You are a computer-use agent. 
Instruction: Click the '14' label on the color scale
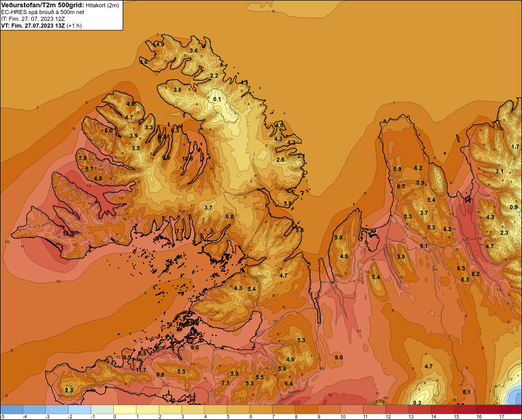tap(433, 417)
